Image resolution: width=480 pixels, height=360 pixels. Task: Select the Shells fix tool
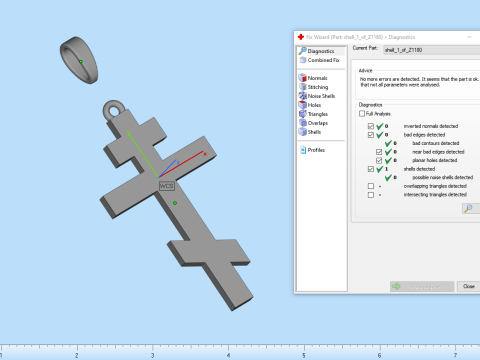coord(310,132)
